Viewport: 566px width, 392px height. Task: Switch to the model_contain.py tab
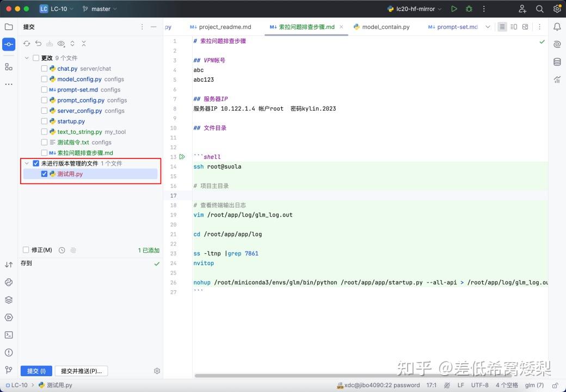click(x=382, y=27)
